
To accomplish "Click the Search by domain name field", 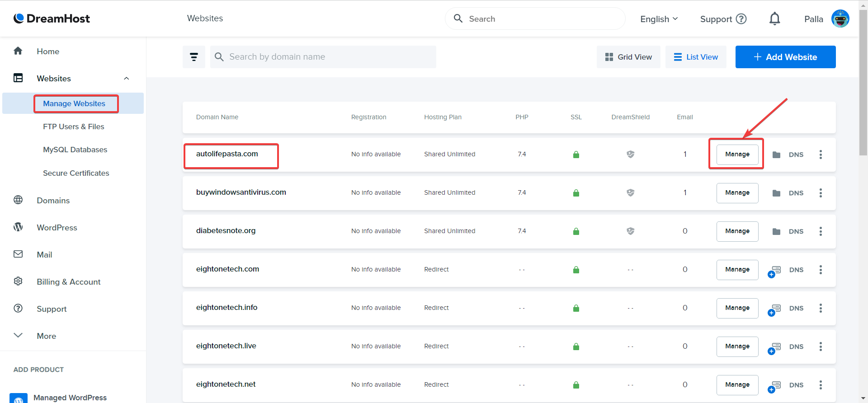I will [x=323, y=57].
